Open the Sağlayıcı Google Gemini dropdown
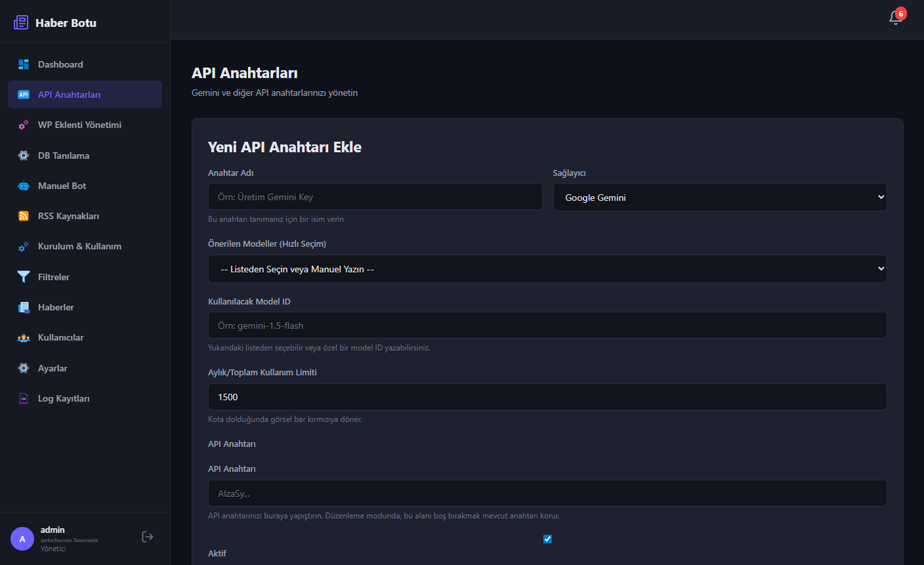Image resolution: width=924 pixels, height=565 pixels. pyautogui.click(x=719, y=198)
